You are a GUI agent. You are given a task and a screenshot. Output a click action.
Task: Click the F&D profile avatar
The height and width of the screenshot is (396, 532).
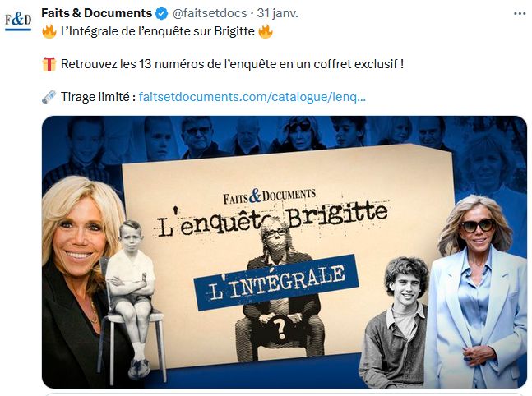(x=18, y=21)
